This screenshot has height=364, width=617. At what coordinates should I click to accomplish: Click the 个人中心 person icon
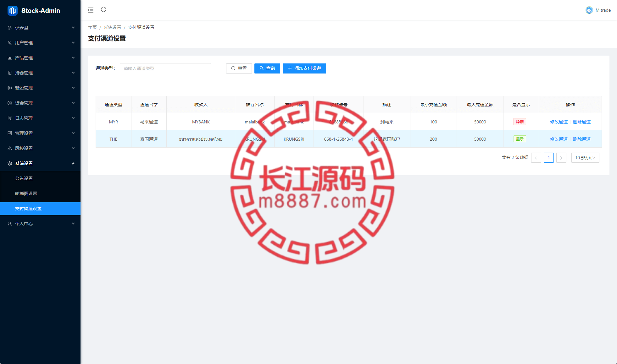10,224
